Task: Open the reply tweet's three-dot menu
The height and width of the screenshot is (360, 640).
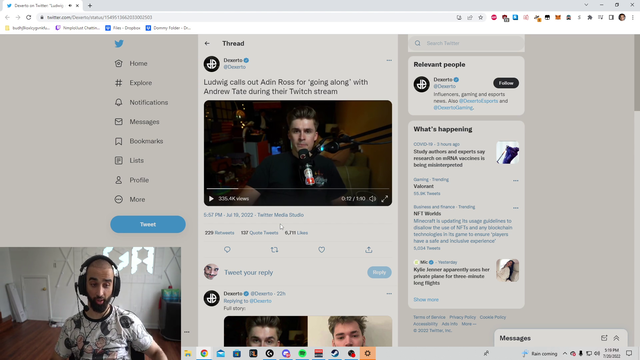Action: (389, 293)
